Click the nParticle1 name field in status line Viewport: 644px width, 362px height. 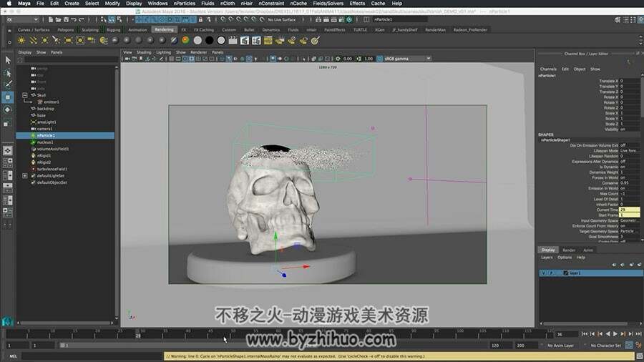[400, 19]
